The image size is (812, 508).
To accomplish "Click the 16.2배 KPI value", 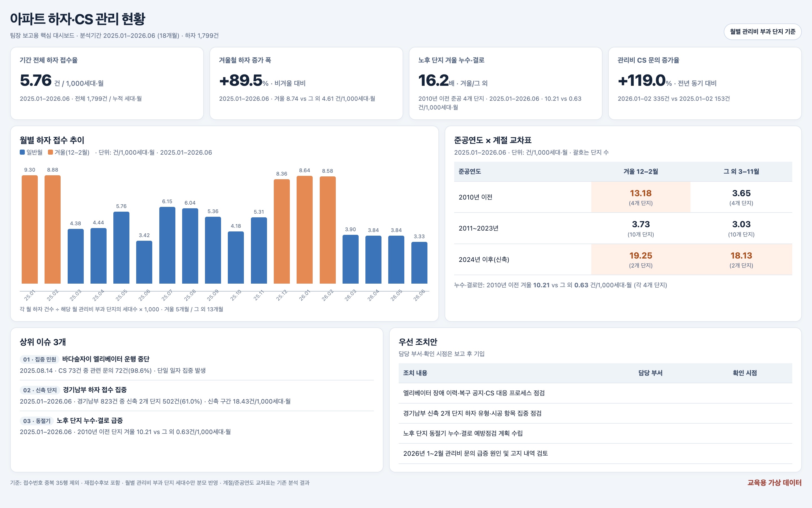I will coord(434,80).
